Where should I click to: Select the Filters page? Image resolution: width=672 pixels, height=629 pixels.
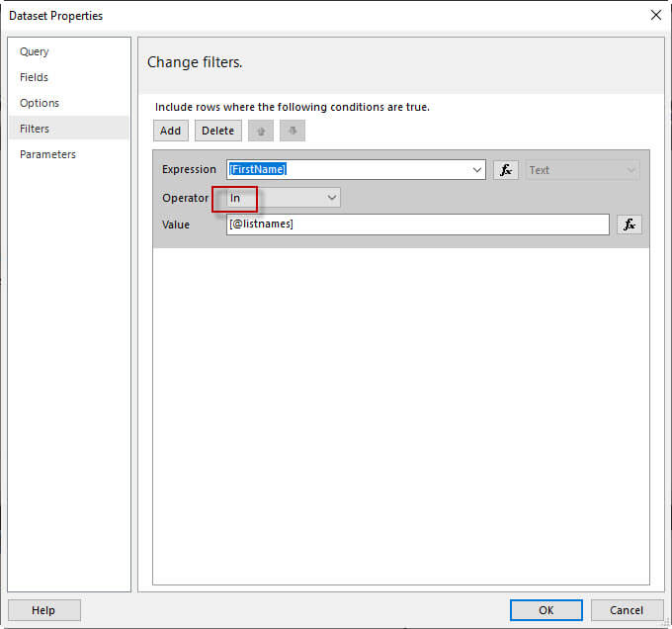coord(69,128)
